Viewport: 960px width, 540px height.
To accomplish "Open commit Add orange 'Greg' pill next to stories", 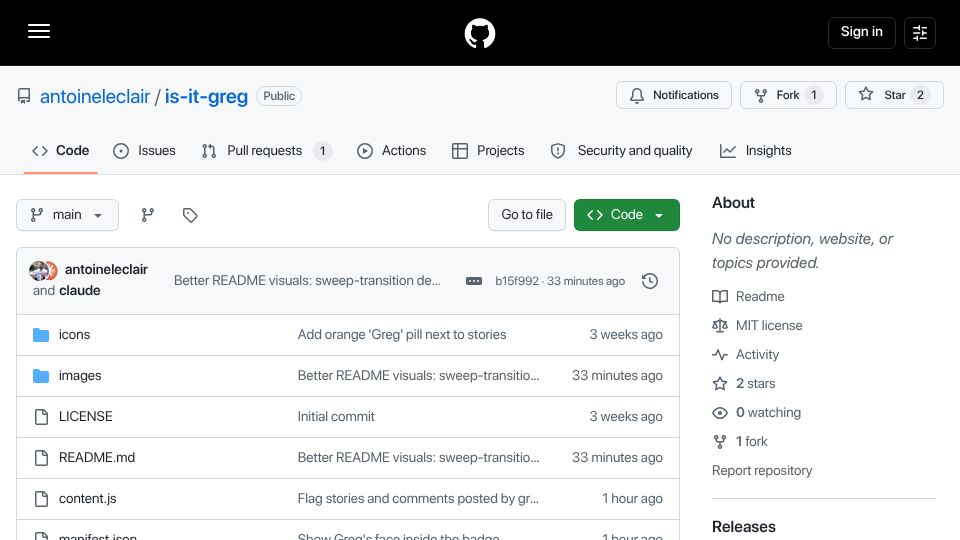I will [402, 334].
